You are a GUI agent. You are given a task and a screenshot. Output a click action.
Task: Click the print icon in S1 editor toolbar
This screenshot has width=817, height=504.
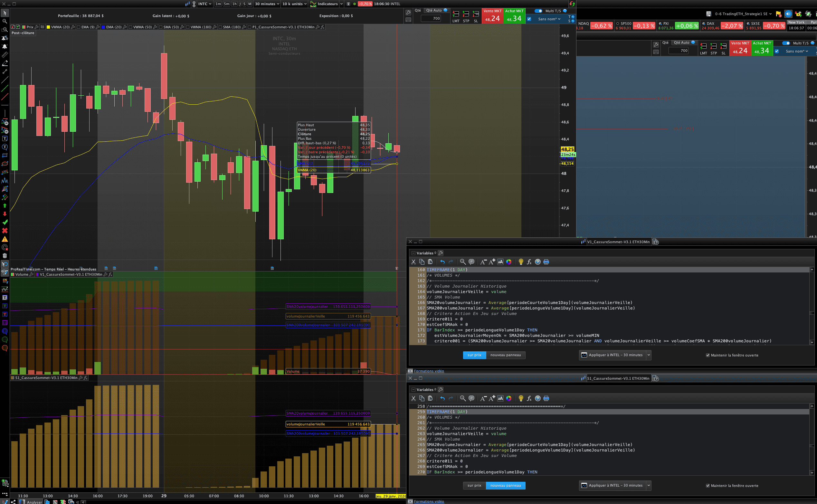[x=546, y=398]
